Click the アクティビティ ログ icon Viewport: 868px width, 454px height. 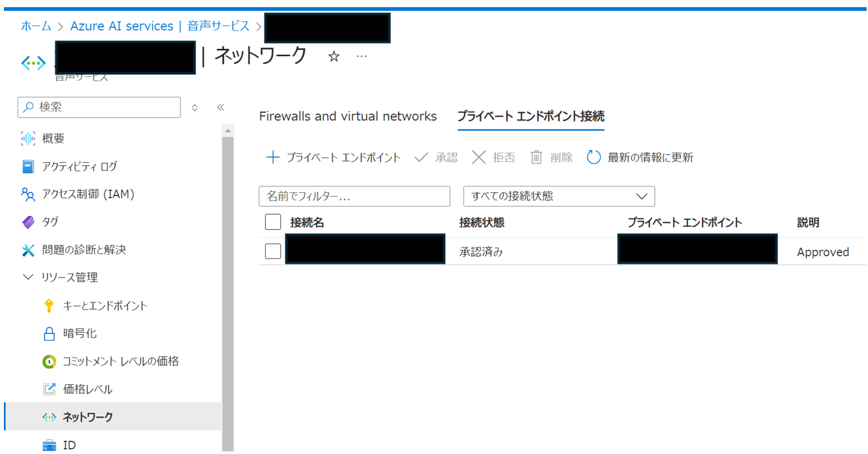click(28, 167)
